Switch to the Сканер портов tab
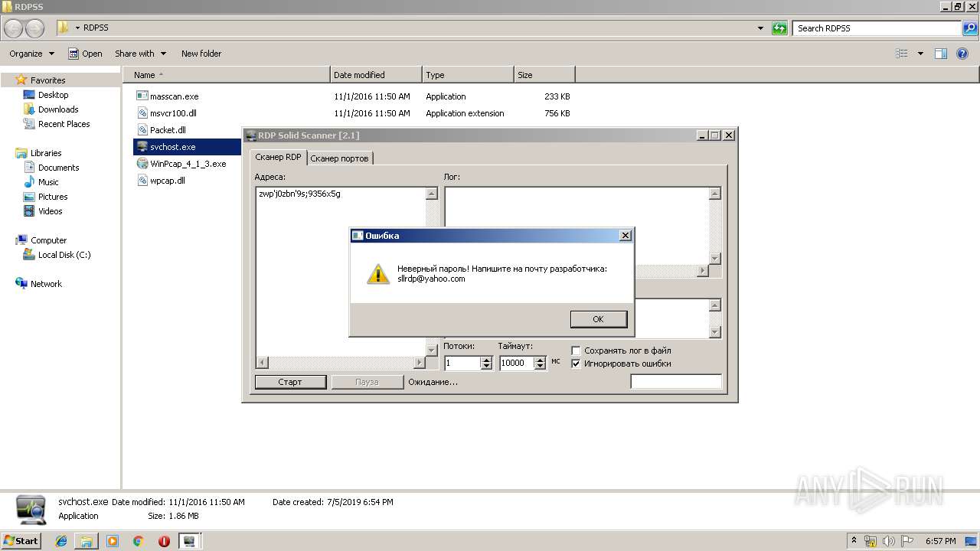The height and width of the screenshot is (551, 980). point(339,158)
